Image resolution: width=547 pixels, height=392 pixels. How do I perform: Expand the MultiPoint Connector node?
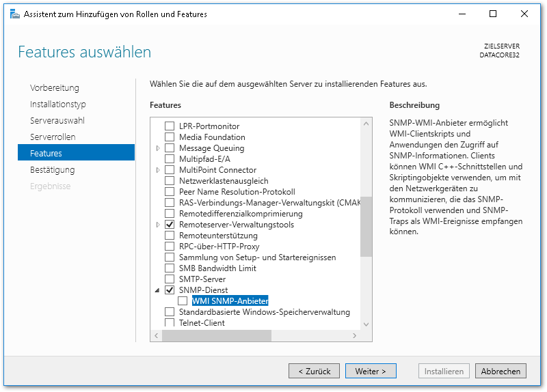(x=158, y=170)
